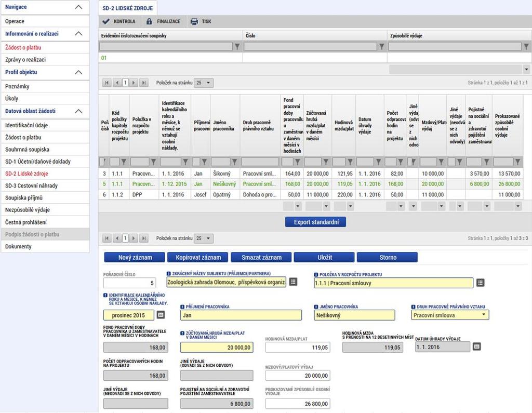This screenshot has height=413, width=532.
Task: Open summary dropdown under Mzdový/Platový výdaj column
Action: pos(441,206)
